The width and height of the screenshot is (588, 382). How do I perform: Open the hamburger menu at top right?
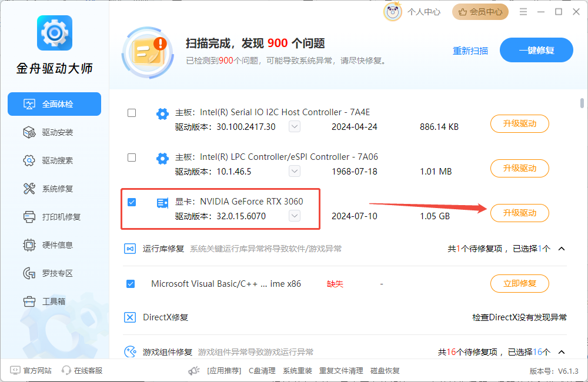click(x=523, y=11)
